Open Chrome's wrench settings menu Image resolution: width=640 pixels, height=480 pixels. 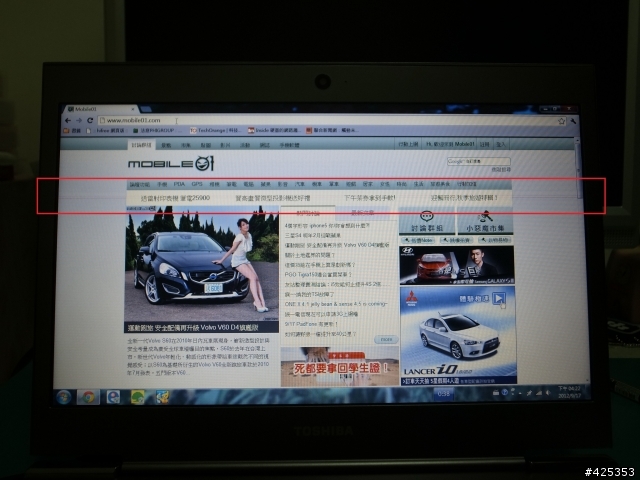573,121
